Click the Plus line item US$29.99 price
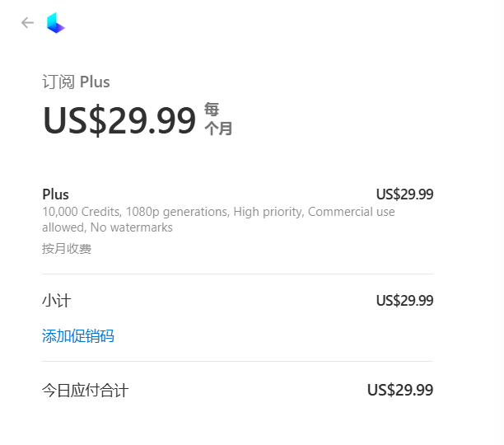504x445 pixels. click(x=404, y=194)
